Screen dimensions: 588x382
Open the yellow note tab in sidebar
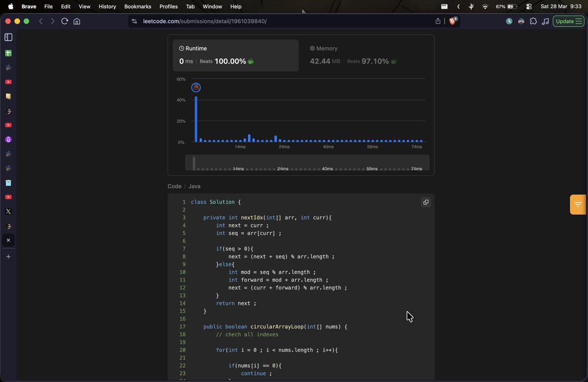(x=8, y=96)
